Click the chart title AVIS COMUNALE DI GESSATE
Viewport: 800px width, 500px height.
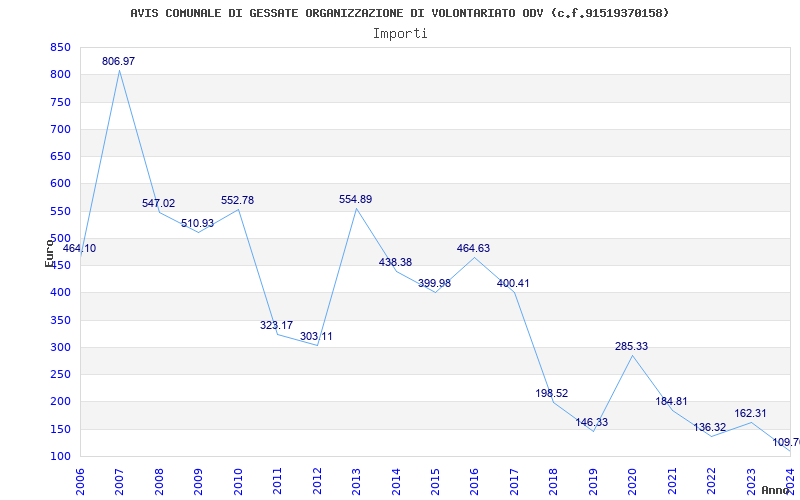(400, 13)
